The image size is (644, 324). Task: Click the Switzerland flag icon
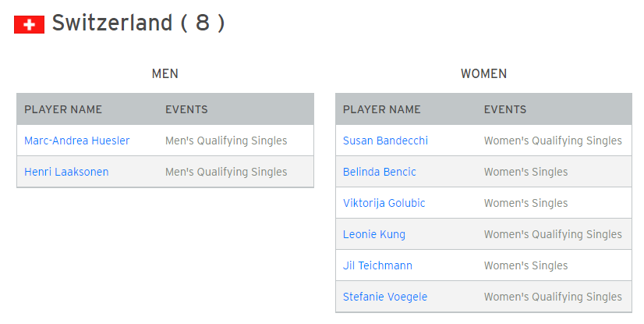coord(29,25)
